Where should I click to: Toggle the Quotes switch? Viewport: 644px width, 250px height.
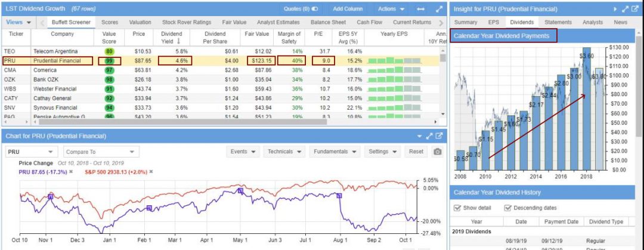pos(315,9)
